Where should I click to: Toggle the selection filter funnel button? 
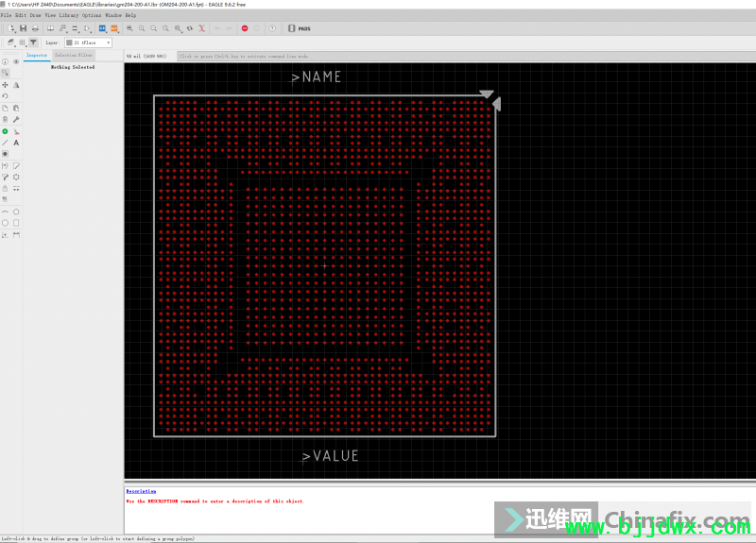33,42
